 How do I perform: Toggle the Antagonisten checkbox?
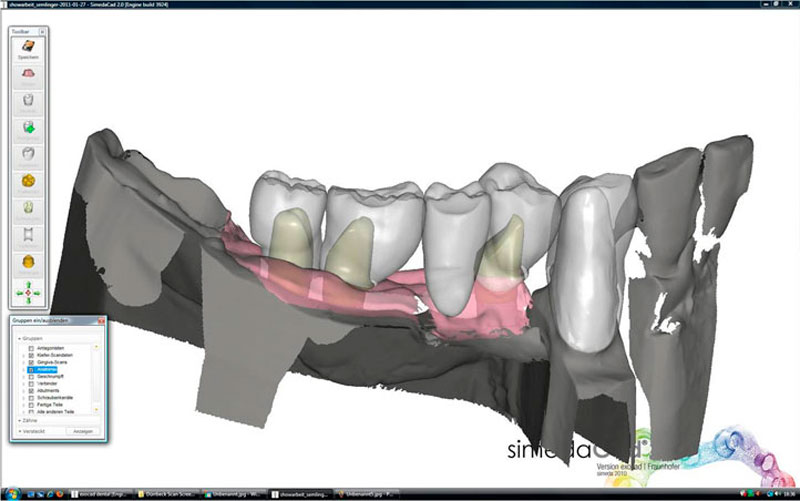(x=31, y=348)
